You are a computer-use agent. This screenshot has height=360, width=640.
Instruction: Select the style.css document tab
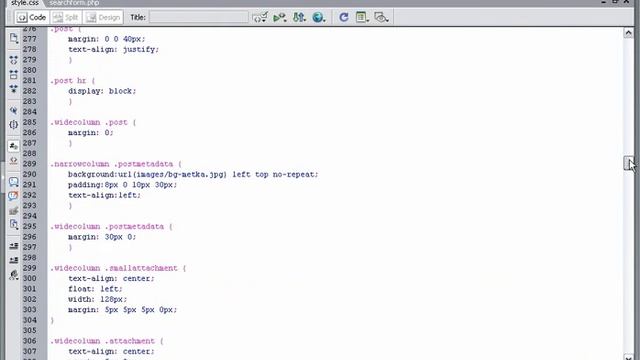click(x=24, y=3)
